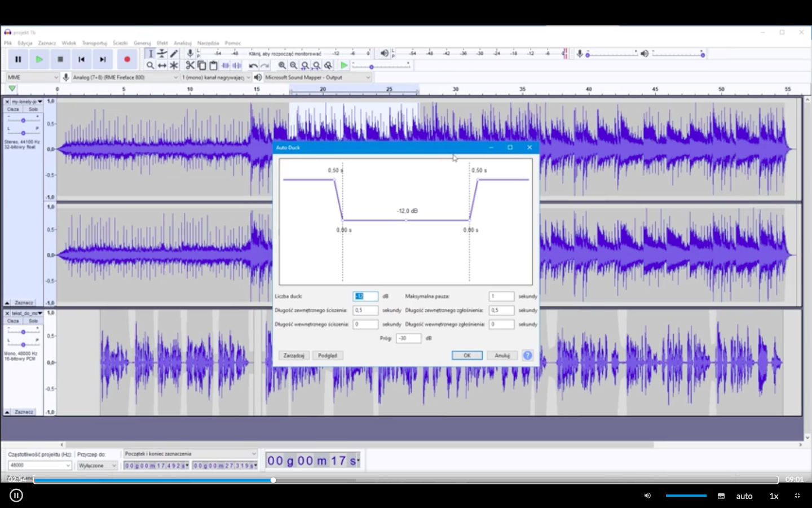Viewport: 812px width, 508px height.
Task: Adjust the play-at-speed slider
Action: tap(381, 67)
